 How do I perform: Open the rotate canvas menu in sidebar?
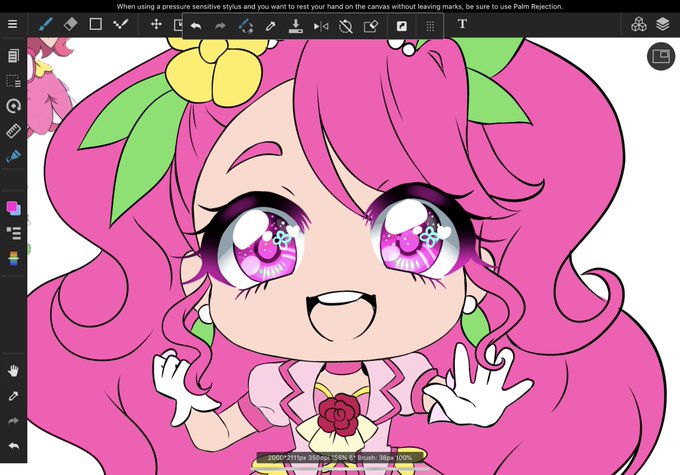[x=13, y=106]
